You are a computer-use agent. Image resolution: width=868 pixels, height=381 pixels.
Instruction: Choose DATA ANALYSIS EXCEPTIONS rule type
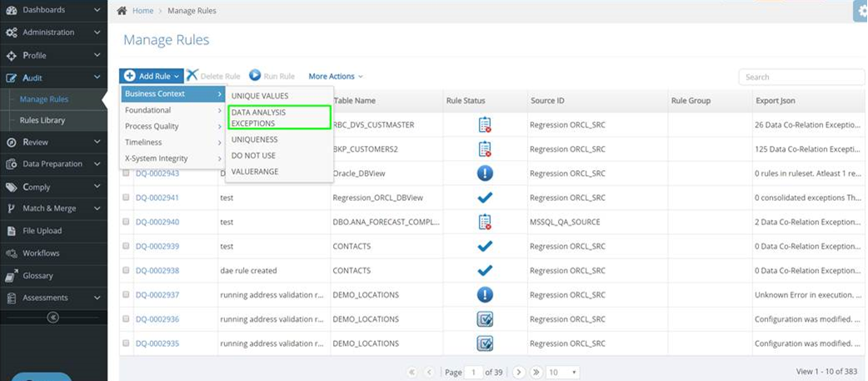click(279, 118)
